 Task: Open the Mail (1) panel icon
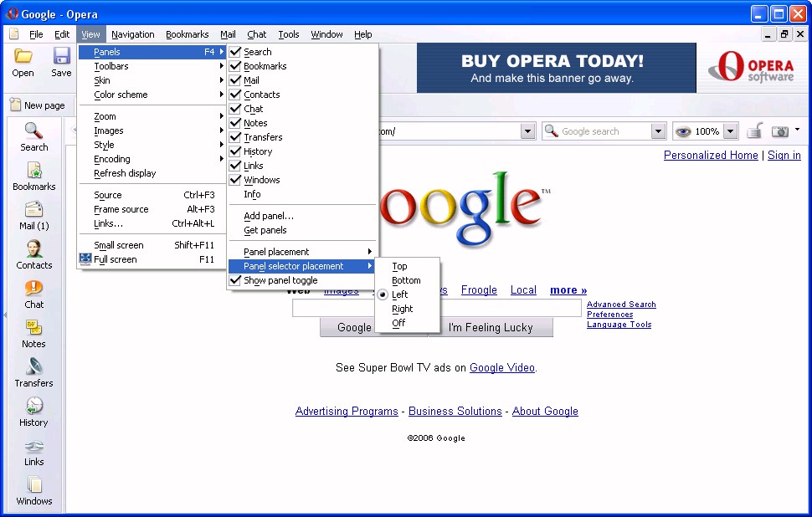point(33,216)
